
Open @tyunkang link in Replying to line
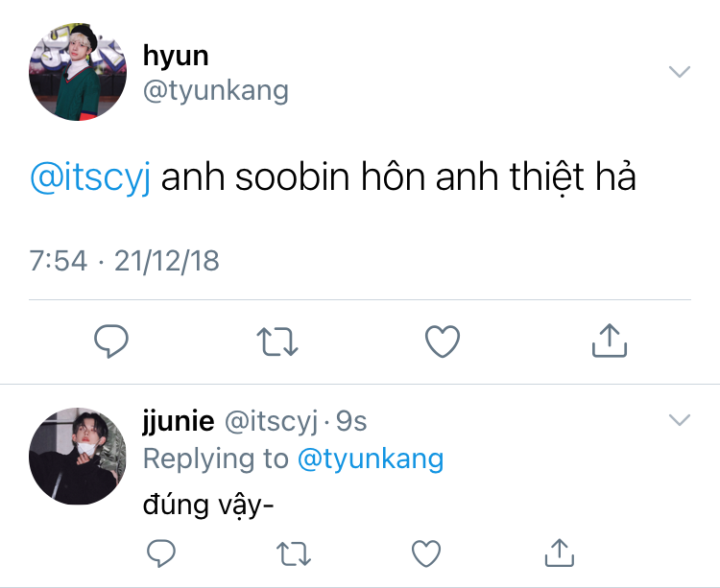click(371, 459)
